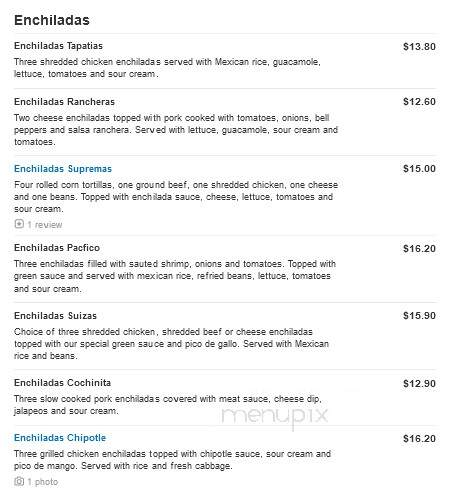
Task: Click the menupix watermark logo
Action: [275, 417]
